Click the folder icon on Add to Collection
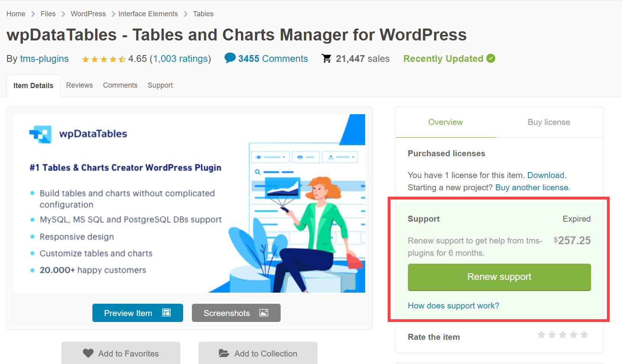Screen dimensions: 622x364 (x=224, y=353)
